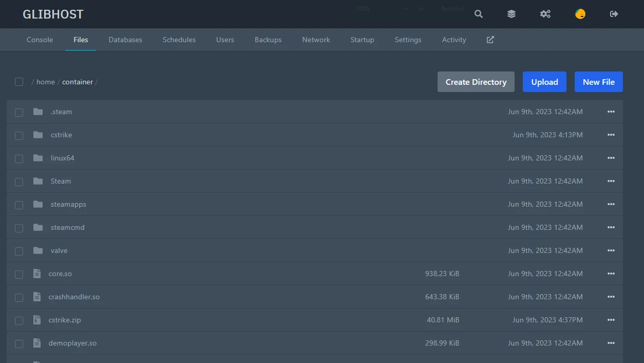Open admin settings gears icon

(545, 14)
